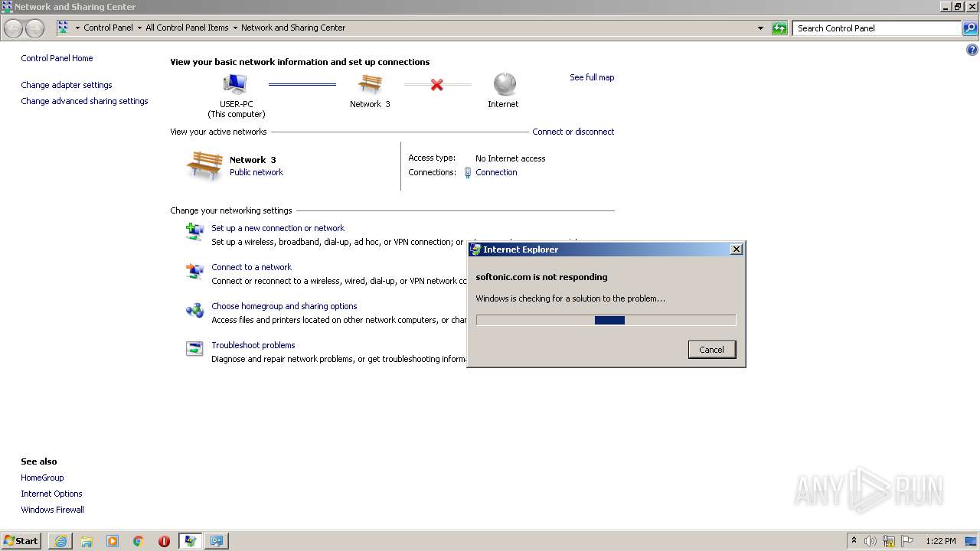Click Connect to a network link
Image resolution: width=980 pixels, height=551 pixels.
point(251,267)
